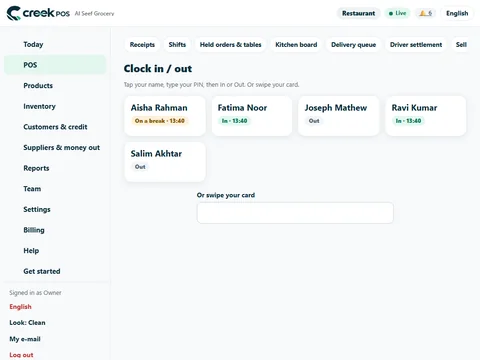Click the 'Clock in / out' heading
The height and width of the screenshot is (360, 480).
pos(158,69)
